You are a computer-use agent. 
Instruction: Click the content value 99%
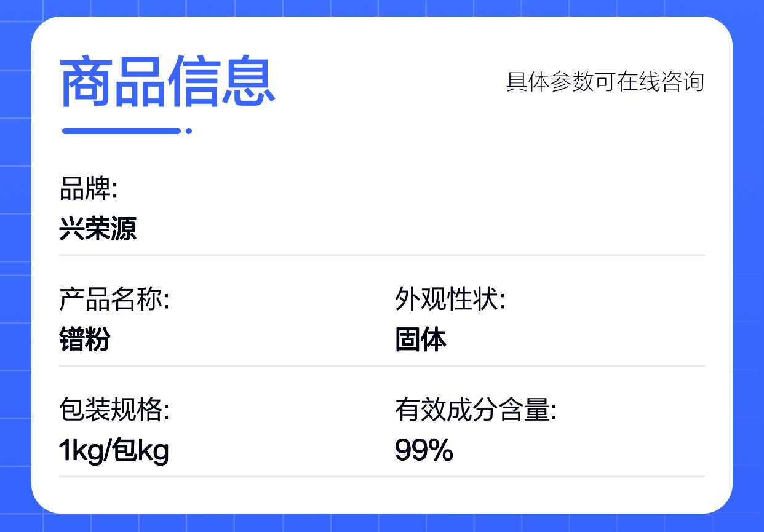point(424,451)
